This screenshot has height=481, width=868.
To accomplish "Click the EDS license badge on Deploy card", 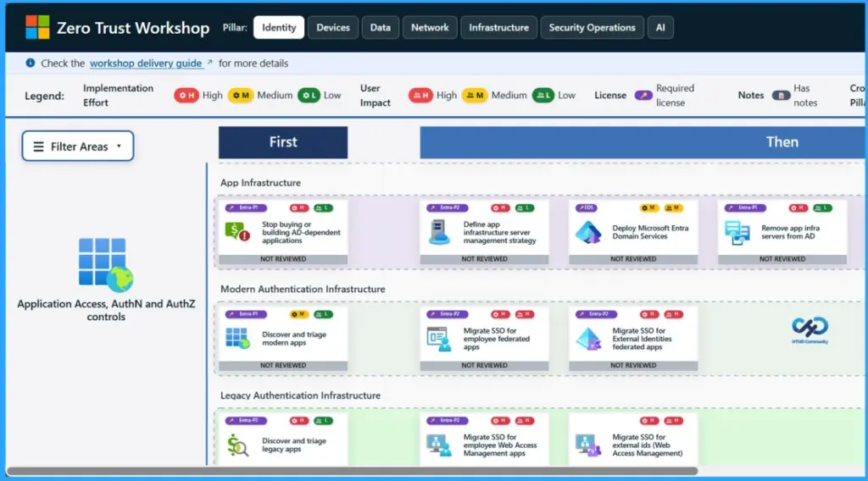I will (587, 207).
